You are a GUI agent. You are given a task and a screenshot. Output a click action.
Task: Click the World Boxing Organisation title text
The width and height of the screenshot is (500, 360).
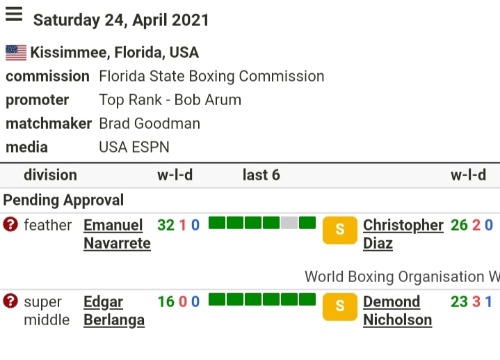point(402,277)
